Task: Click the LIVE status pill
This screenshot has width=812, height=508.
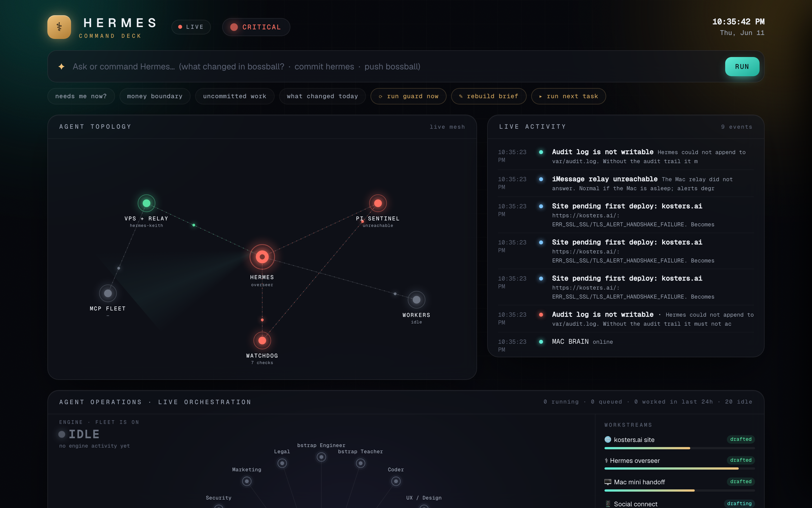Action: point(191,27)
